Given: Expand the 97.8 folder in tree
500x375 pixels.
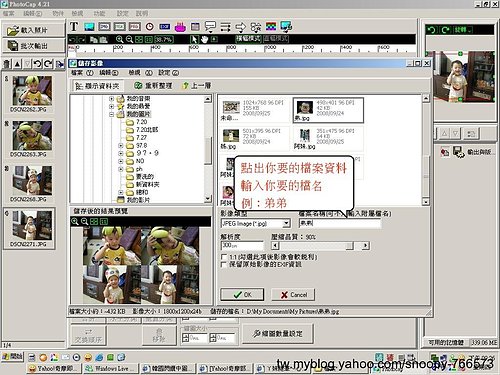Looking at the screenshot, I should click(121, 146).
